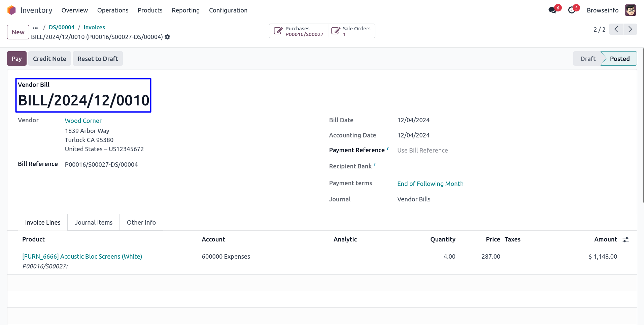644x325 pixels.
Task: Click the Inventory app logo icon
Action: coord(11,10)
